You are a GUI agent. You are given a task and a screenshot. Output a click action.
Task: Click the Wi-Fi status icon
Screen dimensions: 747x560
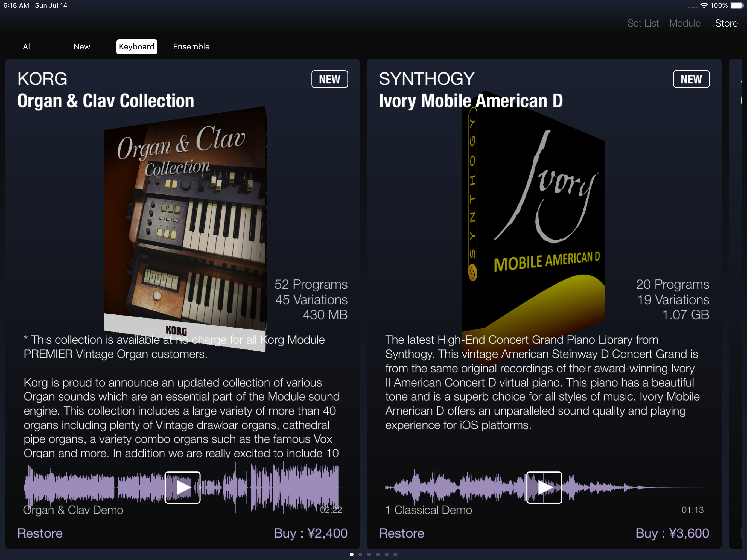pos(704,5)
